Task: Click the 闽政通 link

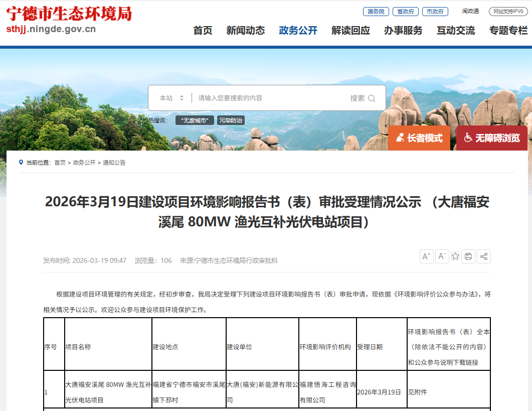Action: 470,12
